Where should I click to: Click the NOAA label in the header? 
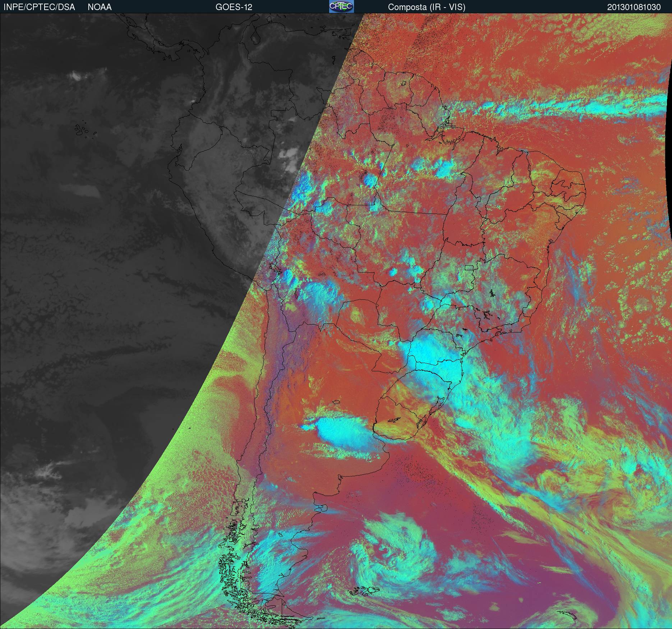[100, 7]
